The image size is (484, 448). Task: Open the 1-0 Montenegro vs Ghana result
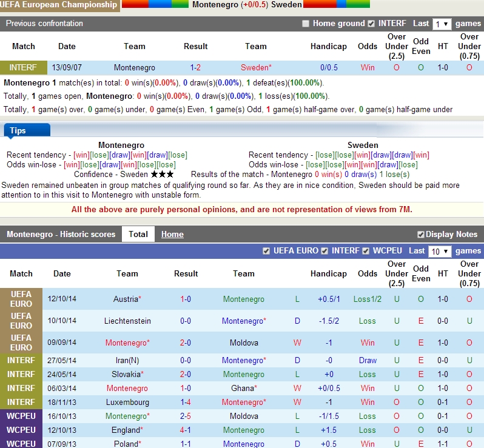tap(186, 388)
